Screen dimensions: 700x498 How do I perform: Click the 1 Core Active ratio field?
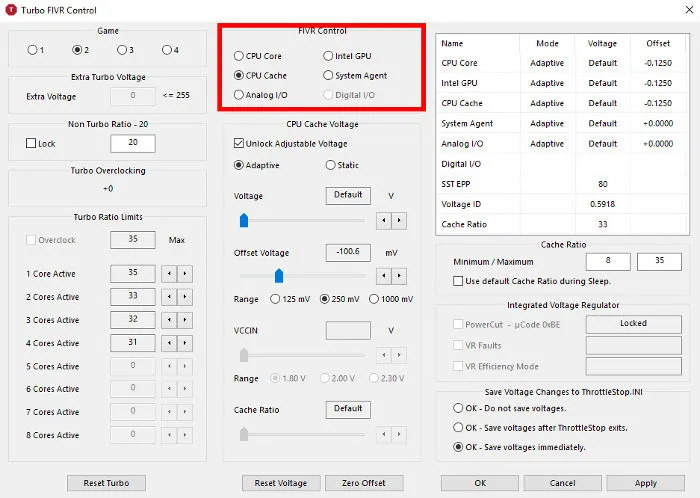coord(133,274)
